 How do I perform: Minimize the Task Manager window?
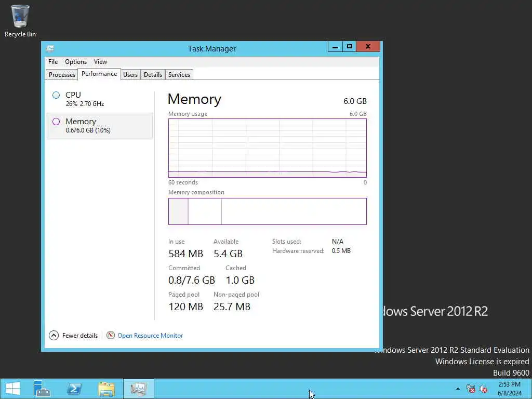[335, 46]
